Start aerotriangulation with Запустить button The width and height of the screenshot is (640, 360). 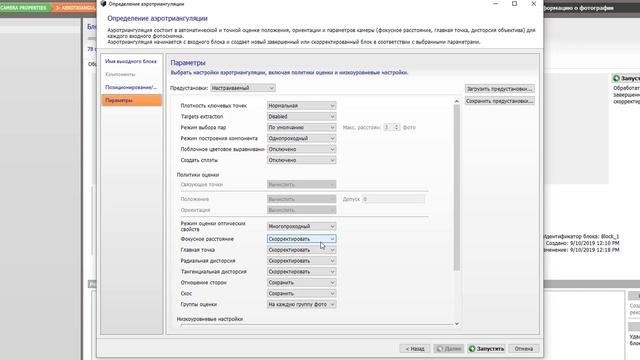click(487, 349)
